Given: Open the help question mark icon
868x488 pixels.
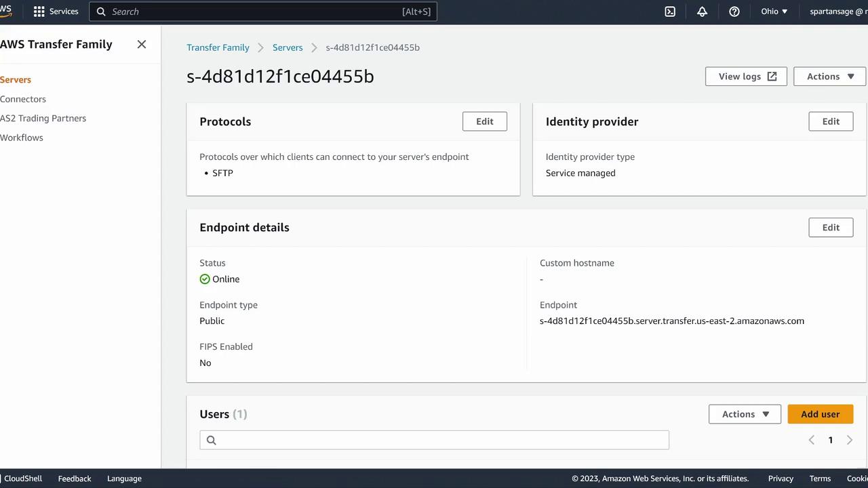Looking at the screenshot, I should coord(734,12).
